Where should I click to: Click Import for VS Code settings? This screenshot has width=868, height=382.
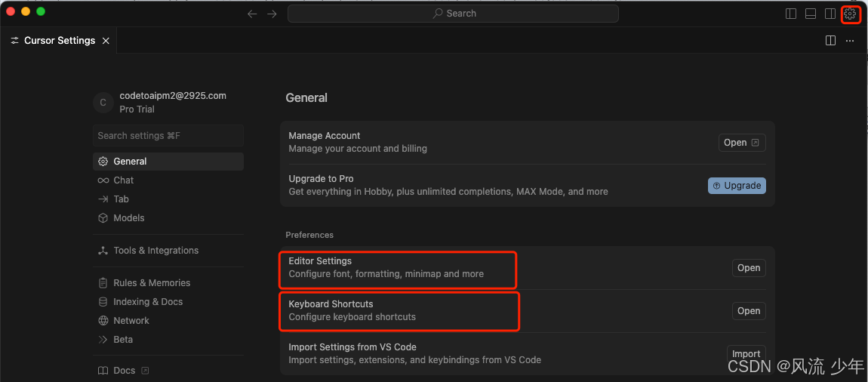(746, 354)
